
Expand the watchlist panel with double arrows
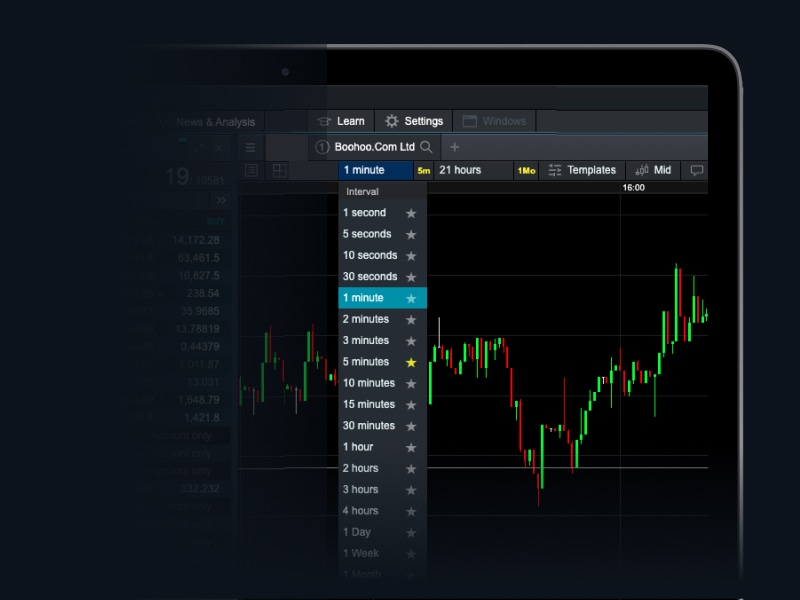pyautogui.click(x=219, y=198)
